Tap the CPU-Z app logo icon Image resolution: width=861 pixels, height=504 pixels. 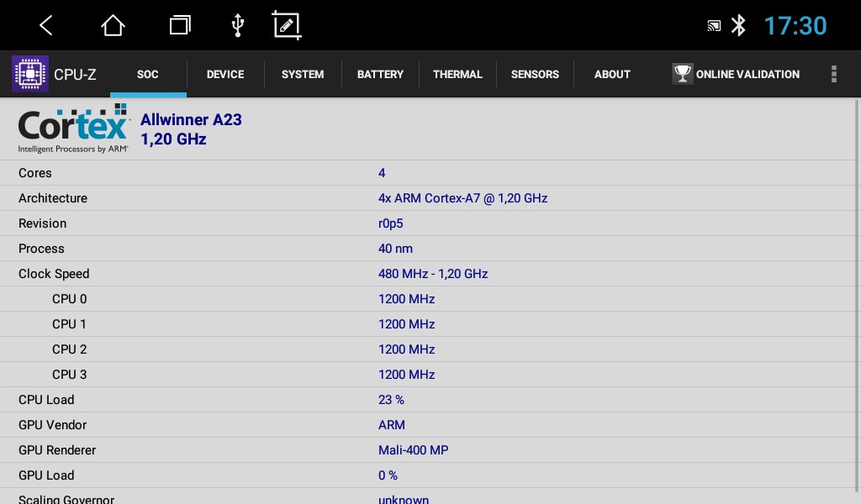(x=30, y=74)
